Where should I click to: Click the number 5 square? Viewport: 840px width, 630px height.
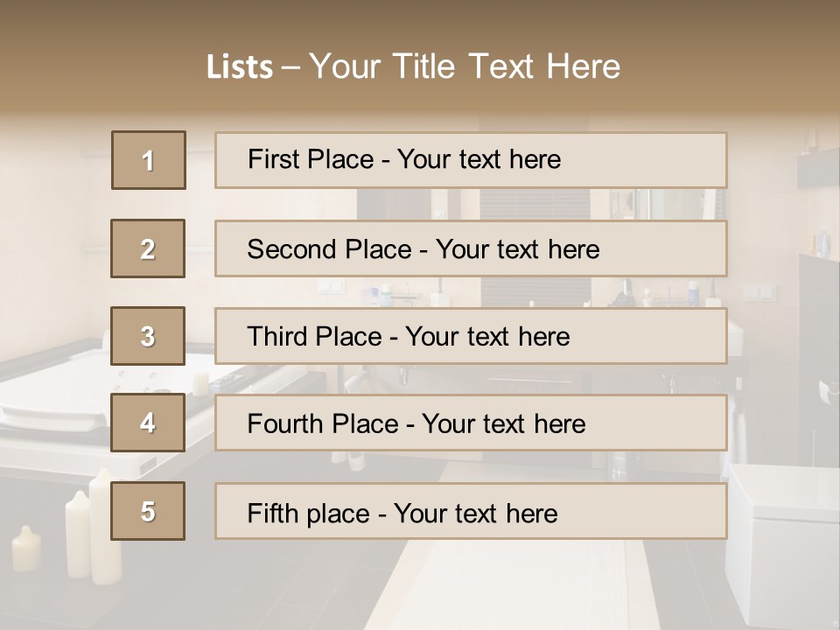click(148, 511)
